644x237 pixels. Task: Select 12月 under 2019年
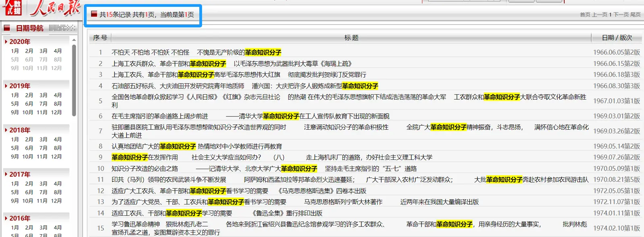pyautogui.click(x=56, y=112)
